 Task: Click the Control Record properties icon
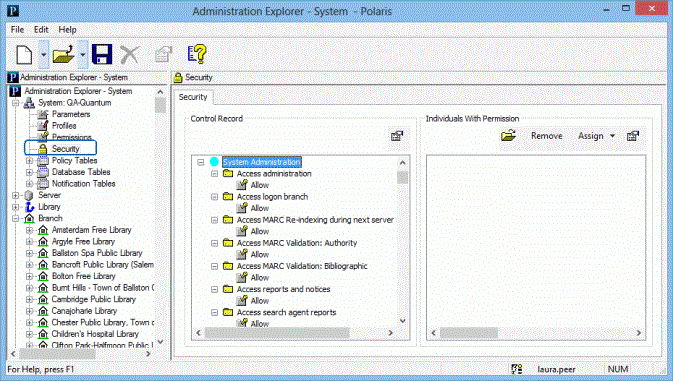[397, 136]
